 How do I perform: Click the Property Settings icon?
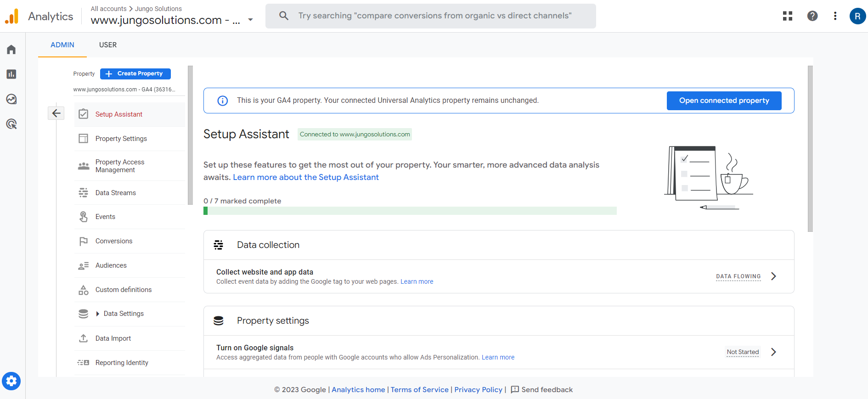tap(84, 138)
